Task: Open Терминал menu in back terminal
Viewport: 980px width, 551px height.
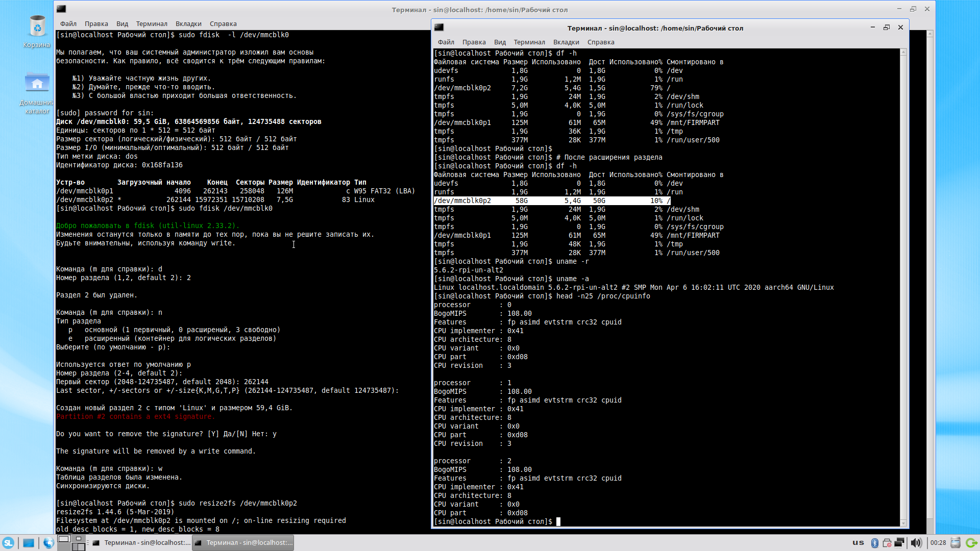Action: (x=152, y=24)
